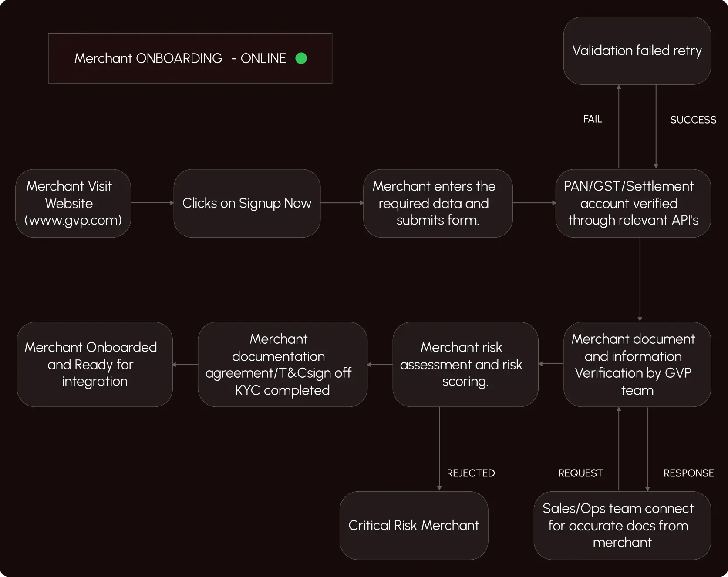The height and width of the screenshot is (577, 728).
Task: Click the Merchant risk assessment and scoring node
Action: [465, 364]
